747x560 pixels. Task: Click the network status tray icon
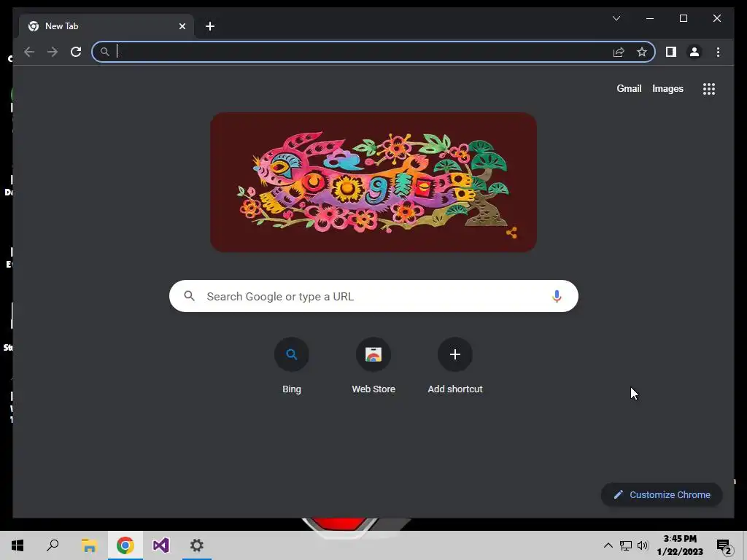click(x=625, y=545)
